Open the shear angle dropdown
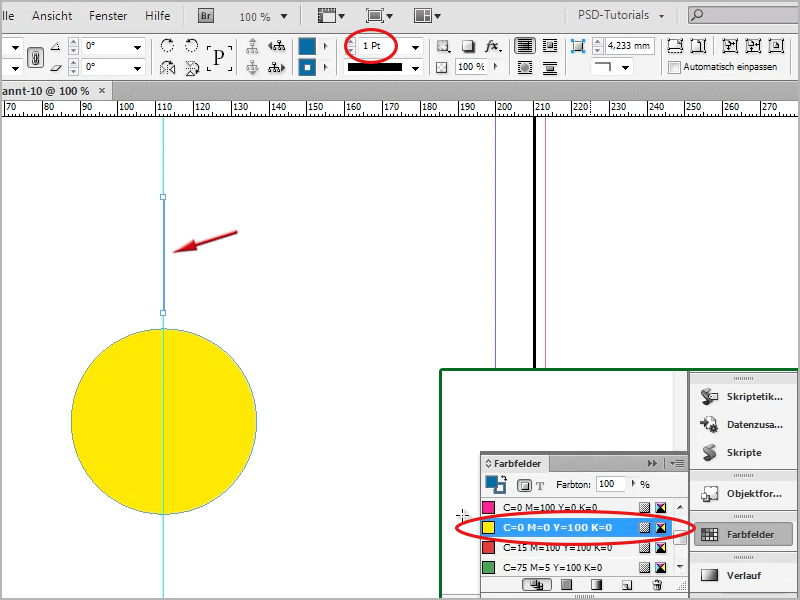 pyautogui.click(x=137, y=68)
